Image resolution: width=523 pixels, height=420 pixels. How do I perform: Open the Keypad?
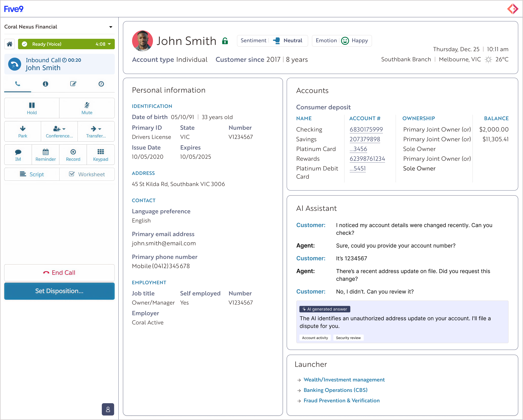(100, 155)
